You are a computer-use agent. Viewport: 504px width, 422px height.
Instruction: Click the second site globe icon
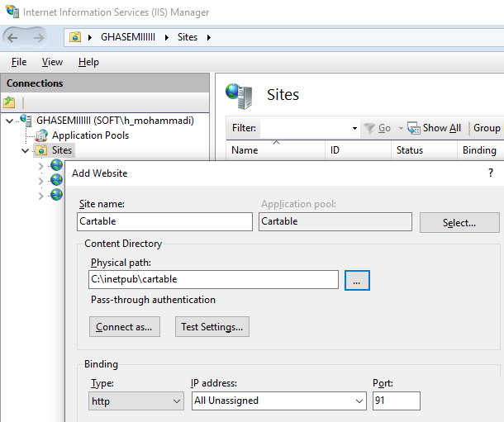(56, 180)
